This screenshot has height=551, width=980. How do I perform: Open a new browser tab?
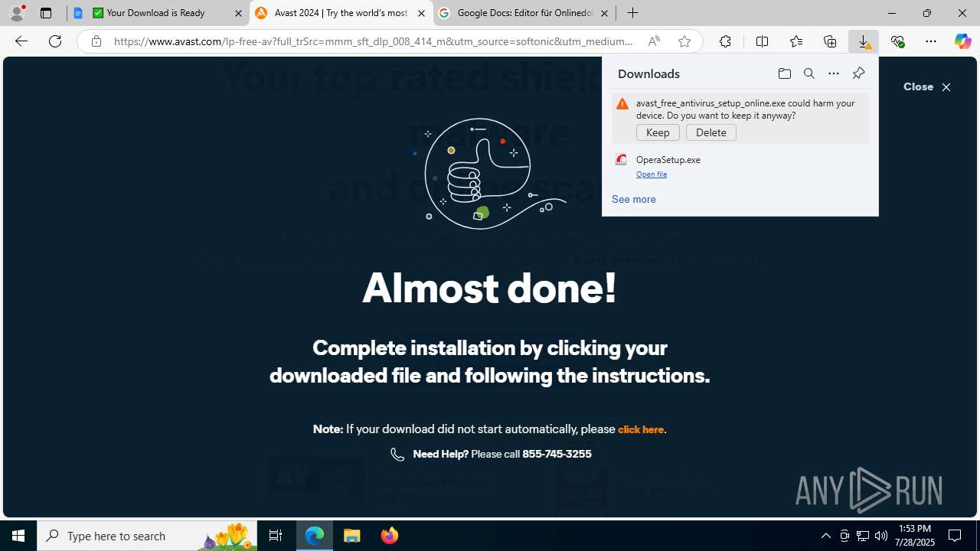pos(632,13)
